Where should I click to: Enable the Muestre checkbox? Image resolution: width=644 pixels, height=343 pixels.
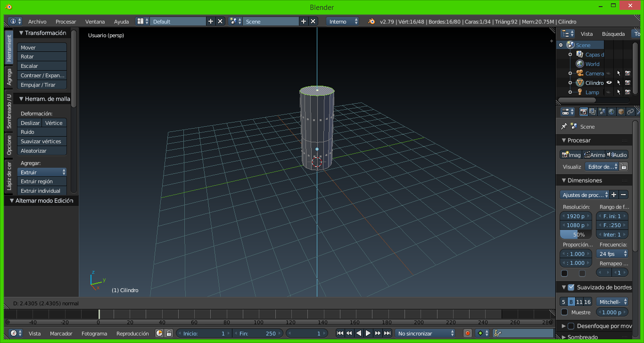[564, 312]
